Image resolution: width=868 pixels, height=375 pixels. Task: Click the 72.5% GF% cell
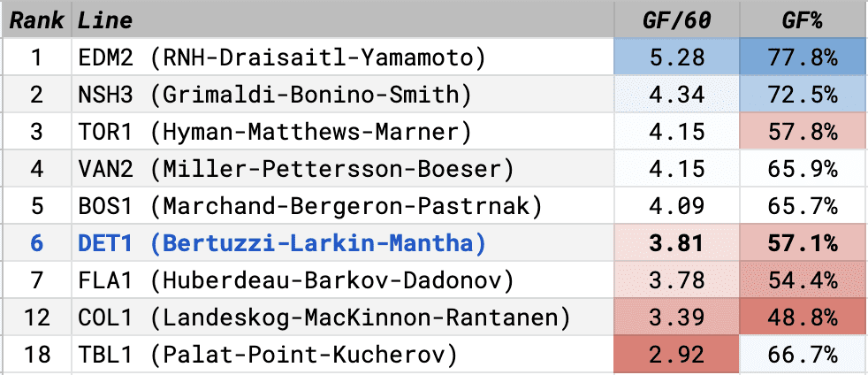[x=803, y=95]
